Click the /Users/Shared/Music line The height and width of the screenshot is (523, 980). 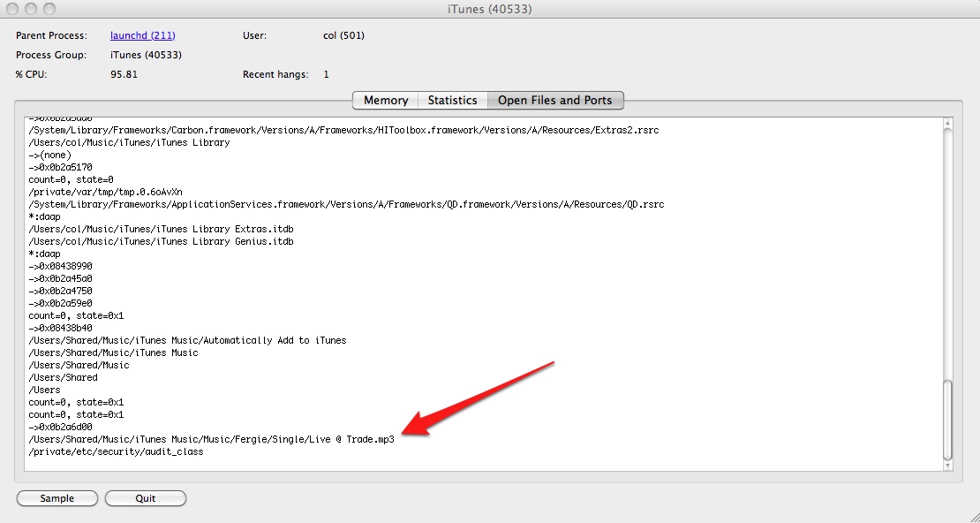[79, 366]
